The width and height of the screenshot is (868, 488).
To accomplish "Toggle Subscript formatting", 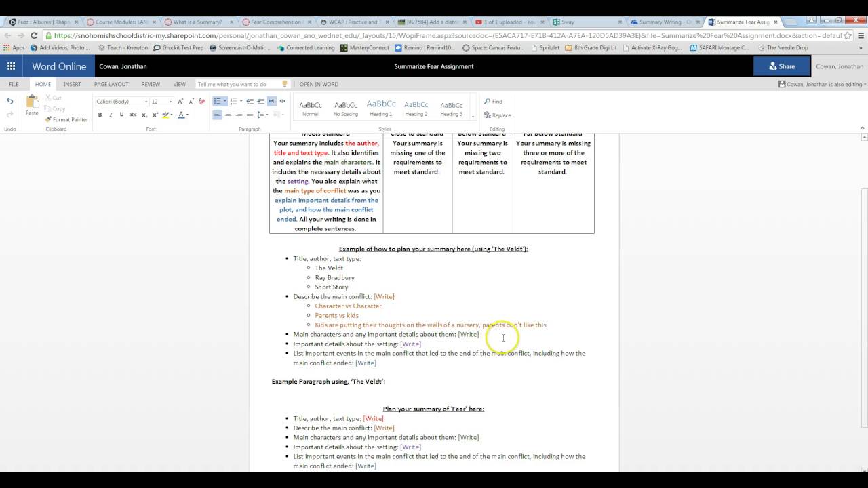I will click(144, 115).
